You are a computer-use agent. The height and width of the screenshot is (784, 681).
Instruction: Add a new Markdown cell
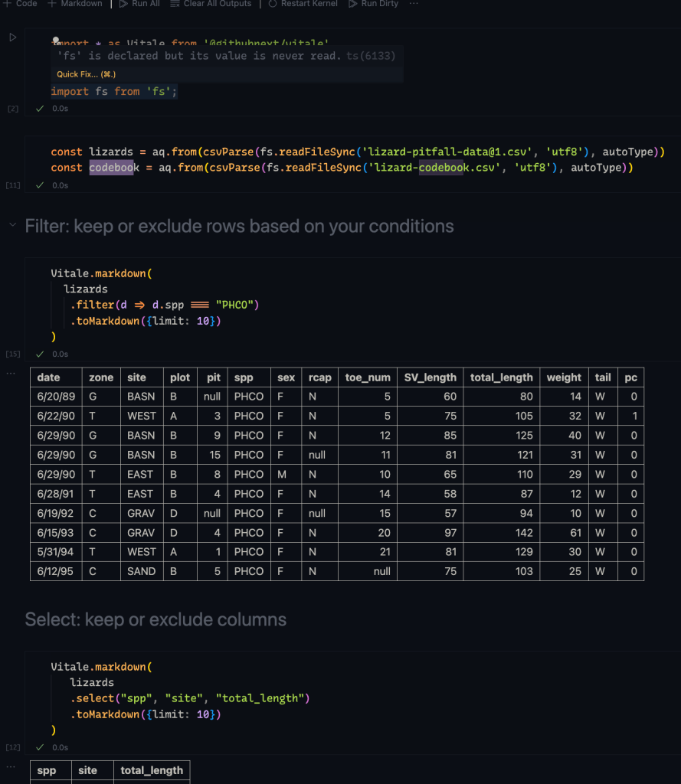[75, 4]
